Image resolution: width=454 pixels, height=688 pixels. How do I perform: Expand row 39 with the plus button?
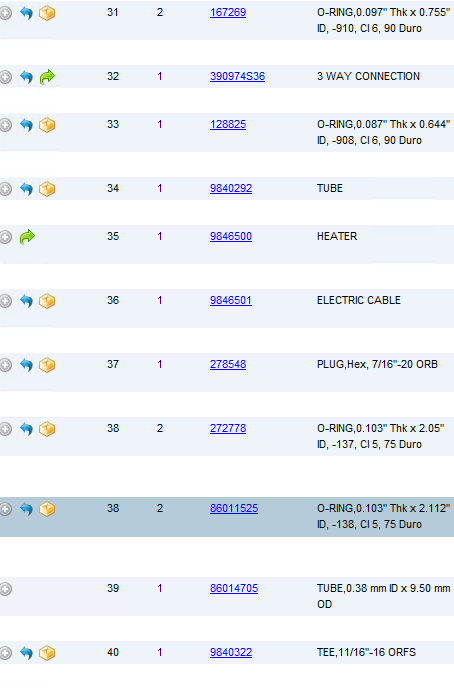coord(5,589)
